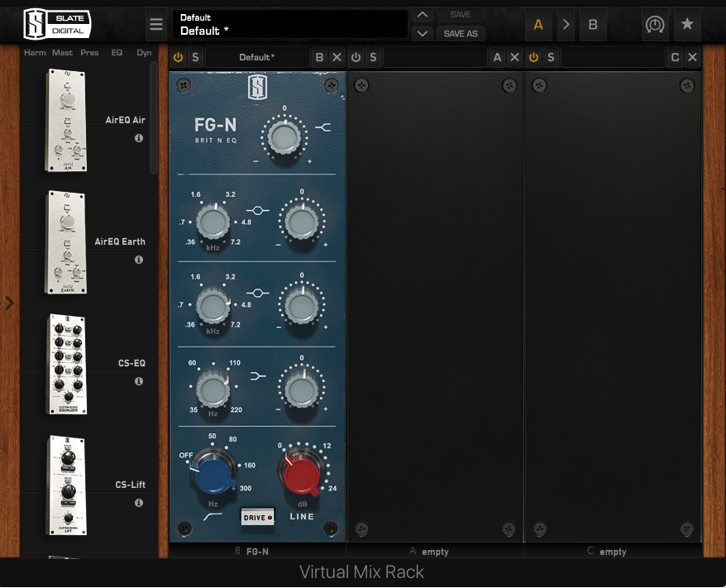Toggle power on slot C
Image resolution: width=726 pixels, height=588 pixels.
(x=533, y=57)
